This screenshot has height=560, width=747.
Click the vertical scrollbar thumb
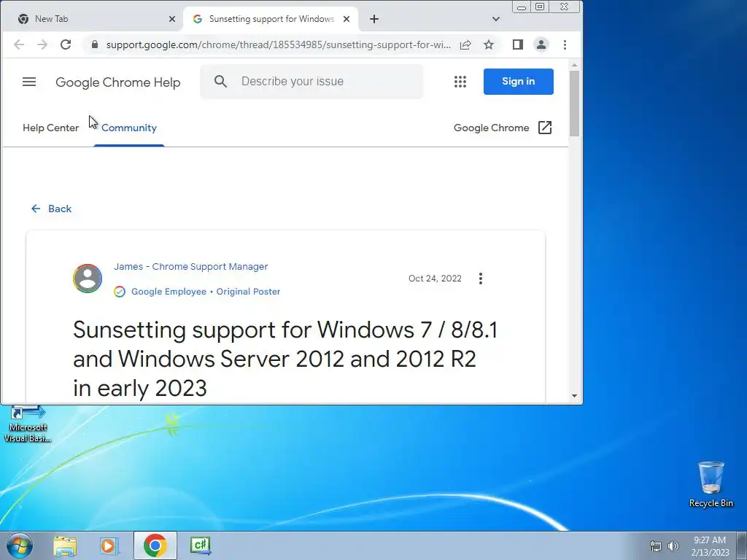click(575, 104)
